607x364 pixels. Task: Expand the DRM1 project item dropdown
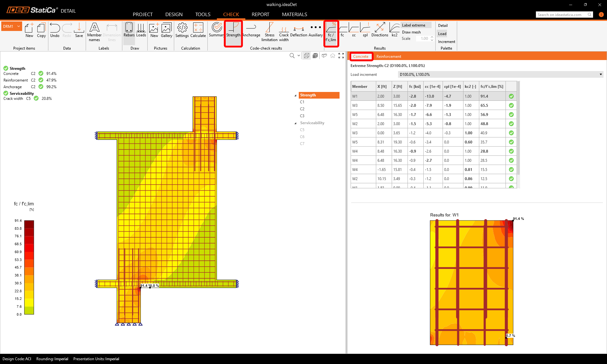[19, 27]
